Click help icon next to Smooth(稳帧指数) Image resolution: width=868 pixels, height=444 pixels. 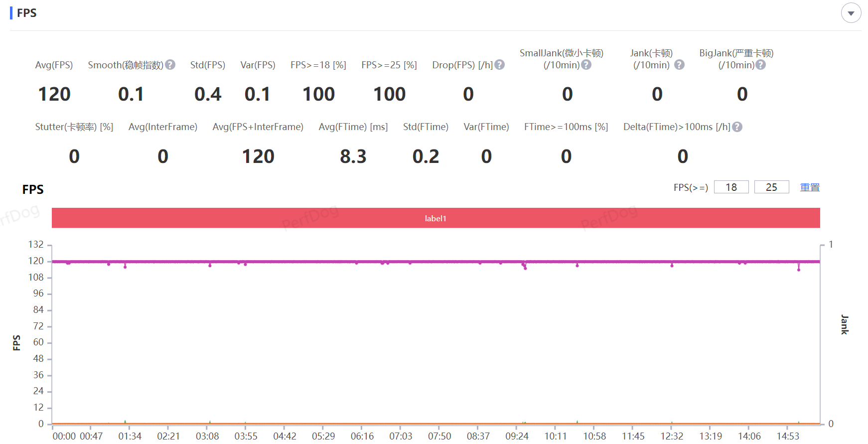coord(170,65)
